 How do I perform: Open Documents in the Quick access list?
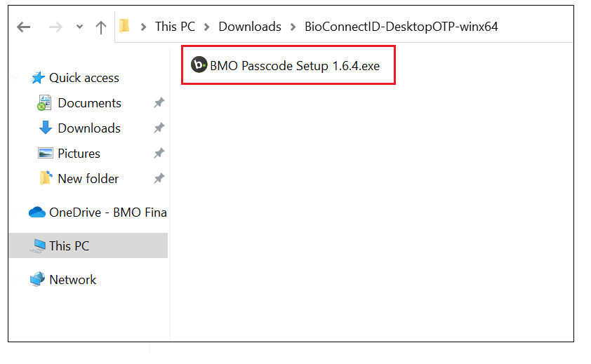[89, 103]
